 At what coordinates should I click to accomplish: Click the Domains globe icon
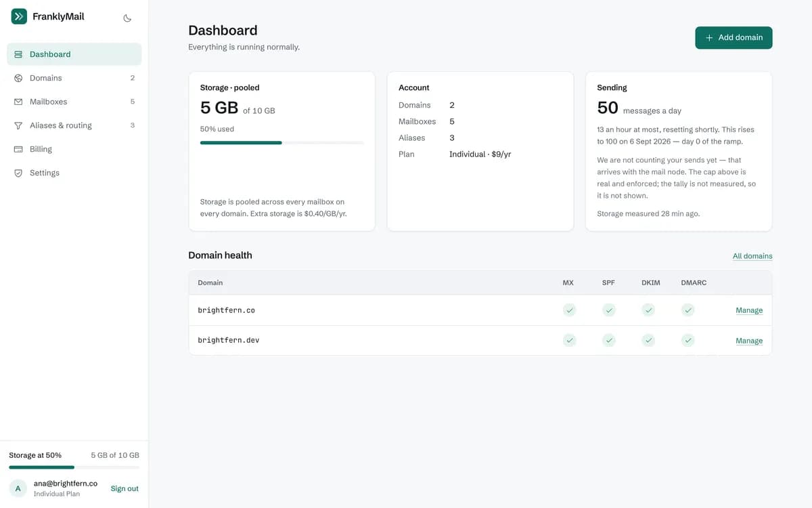(18, 78)
